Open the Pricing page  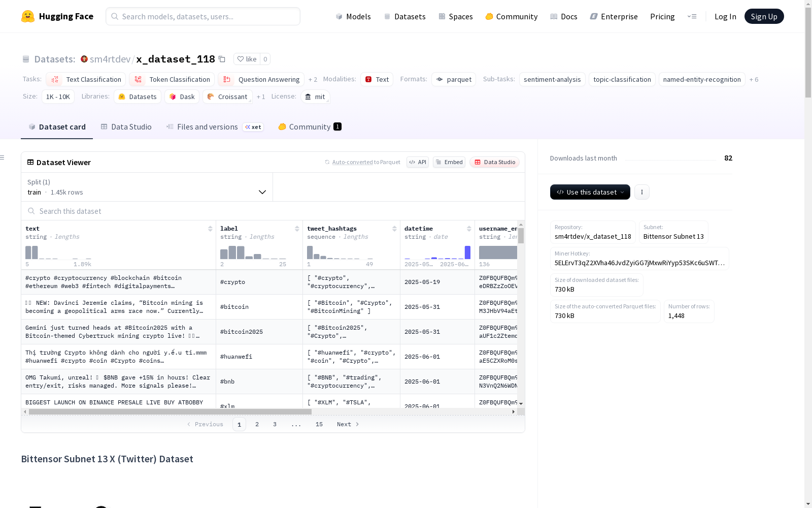tap(662, 16)
